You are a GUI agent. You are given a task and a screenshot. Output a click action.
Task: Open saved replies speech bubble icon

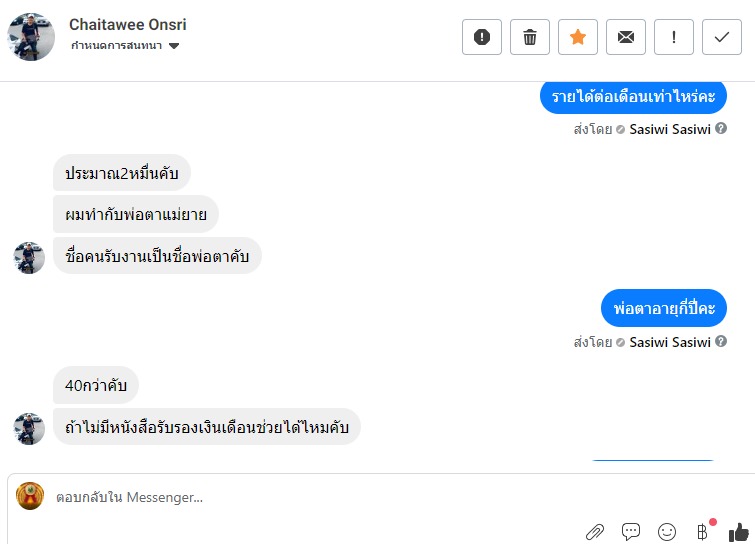point(631,532)
